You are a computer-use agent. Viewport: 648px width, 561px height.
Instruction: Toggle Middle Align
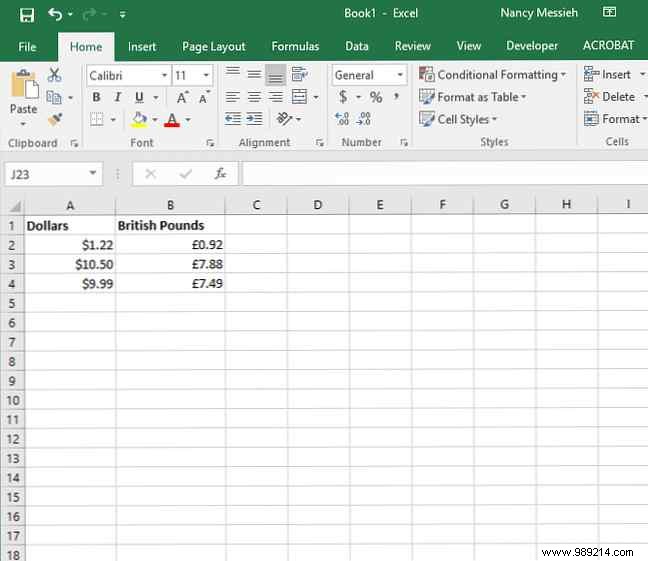pyautogui.click(x=254, y=74)
